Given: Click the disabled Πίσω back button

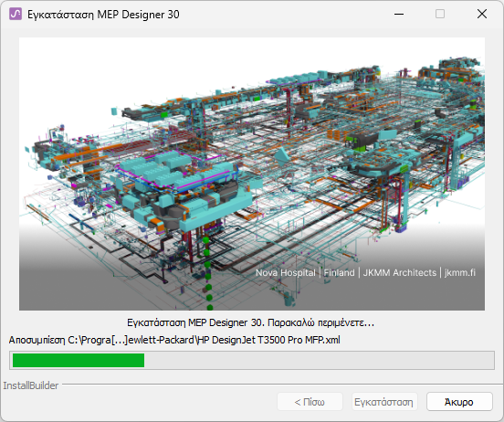Looking at the screenshot, I should tap(310, 402).
